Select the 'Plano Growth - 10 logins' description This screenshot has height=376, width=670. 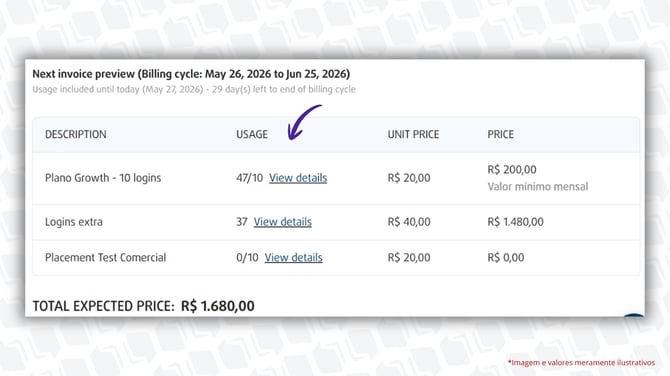103,178
